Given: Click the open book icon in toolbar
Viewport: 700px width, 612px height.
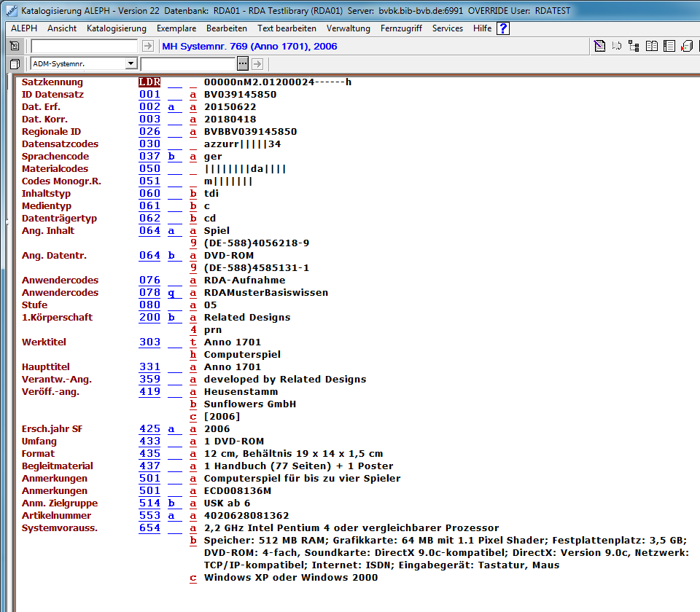Looking at the screenshot, I should [x=650, y=46].
